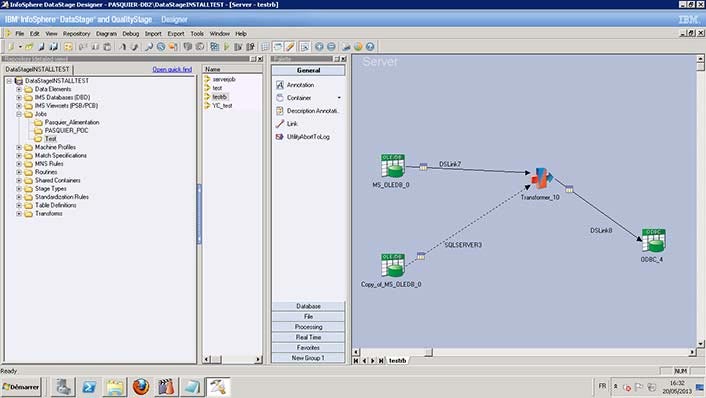The image size is (706, 398).
Task: Click the Open quick find link
Action: pos(172,69)
